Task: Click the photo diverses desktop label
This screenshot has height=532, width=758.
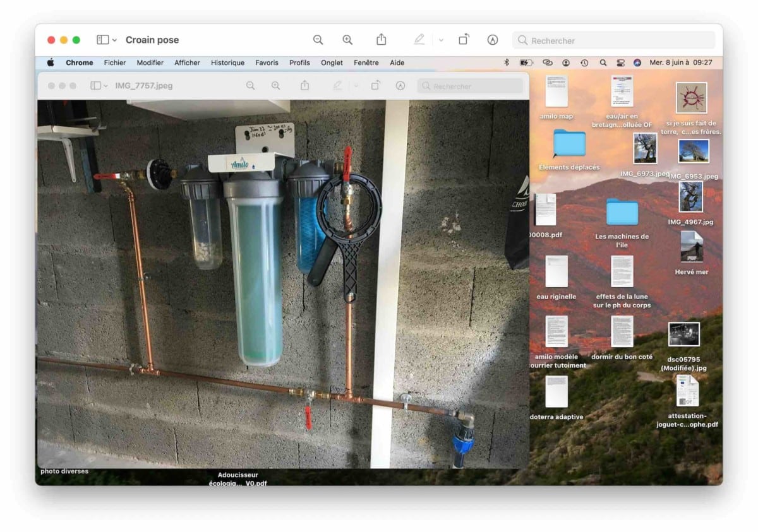Action: [64, 471]
